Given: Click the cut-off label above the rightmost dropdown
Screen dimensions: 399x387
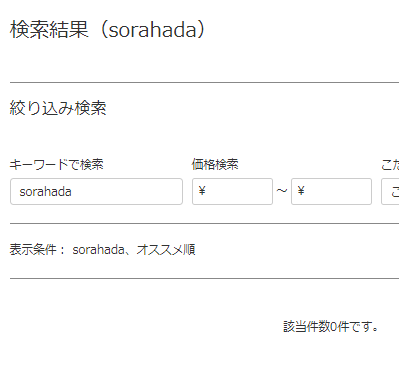Looking at the screenshot, I should 390,164.
